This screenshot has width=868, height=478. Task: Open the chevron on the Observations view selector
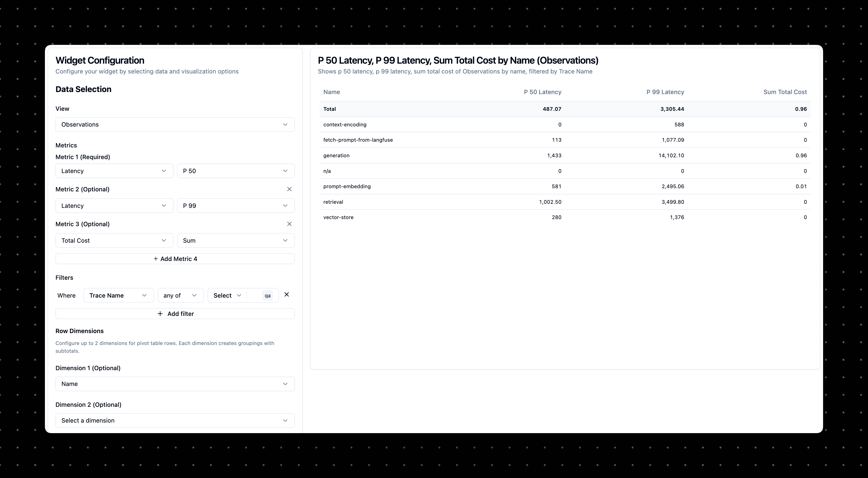coord(285,124)
